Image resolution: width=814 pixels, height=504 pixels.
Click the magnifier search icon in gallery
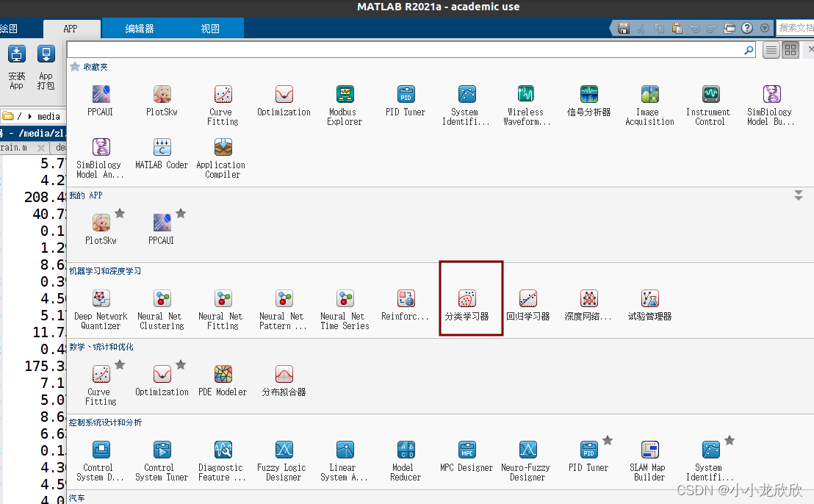click(x=749, y=51)
